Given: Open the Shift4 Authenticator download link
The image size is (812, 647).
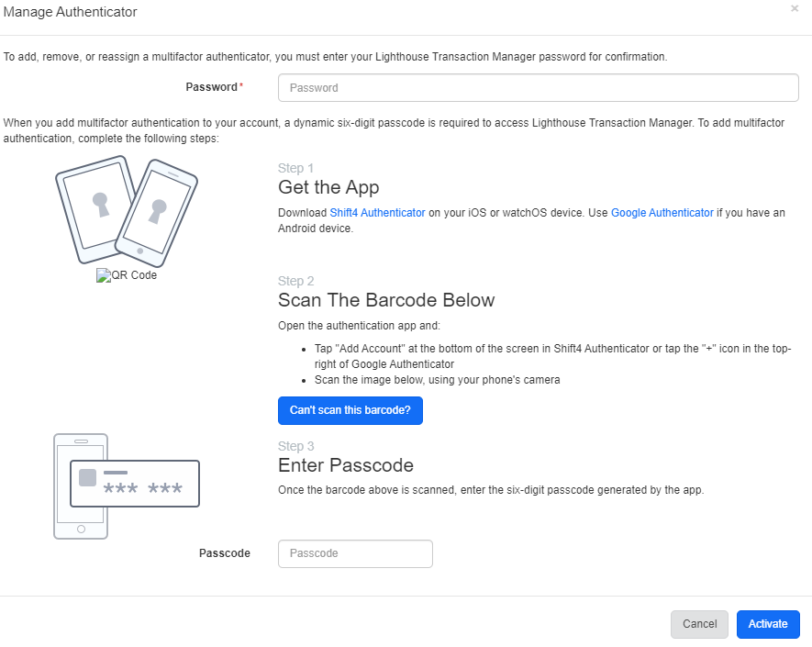Looking at the screenshot, I should tap(377, 213).
